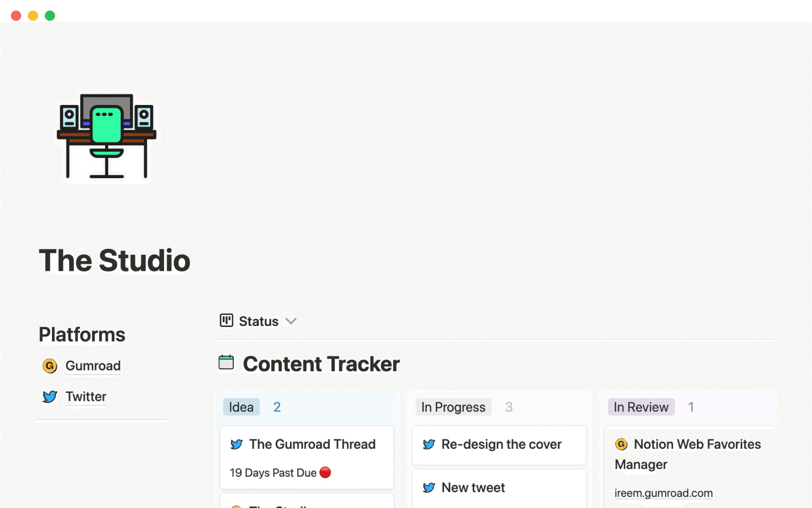Image resolution: width=812 pixels, height=508 pixels.
Task: Click the board view icon next to Status
Action: 226,320
